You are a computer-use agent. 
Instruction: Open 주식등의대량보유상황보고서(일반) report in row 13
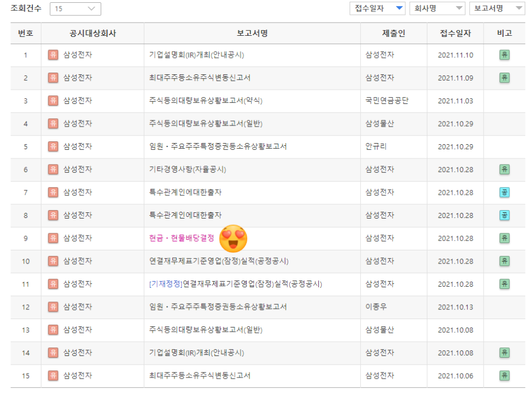(x=206, y=330)
